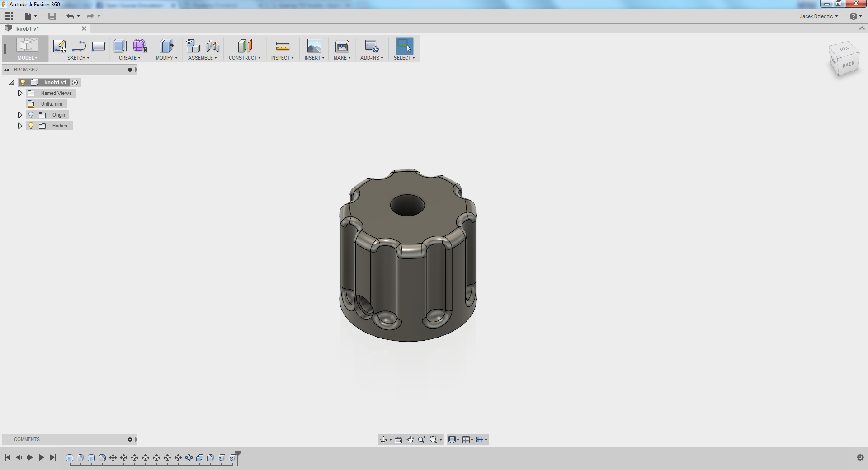Screen dimensions: 868x470
Task: Go to timeline start
Action: 8,457
